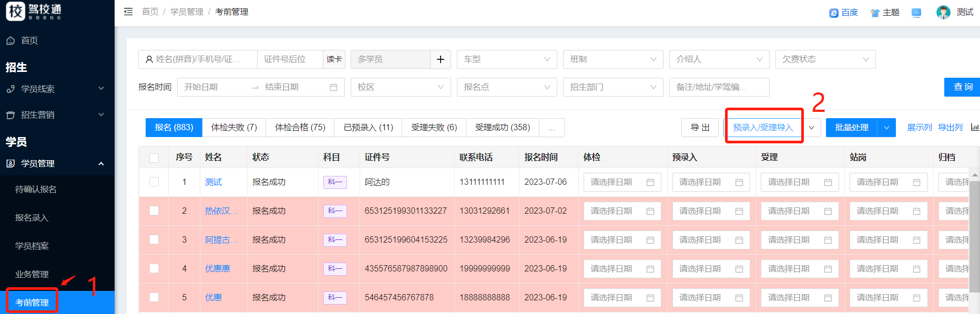This screenshot has height=314, width=980.
Task: Open the 介绍人 dropdown
Action: point(719,59)
